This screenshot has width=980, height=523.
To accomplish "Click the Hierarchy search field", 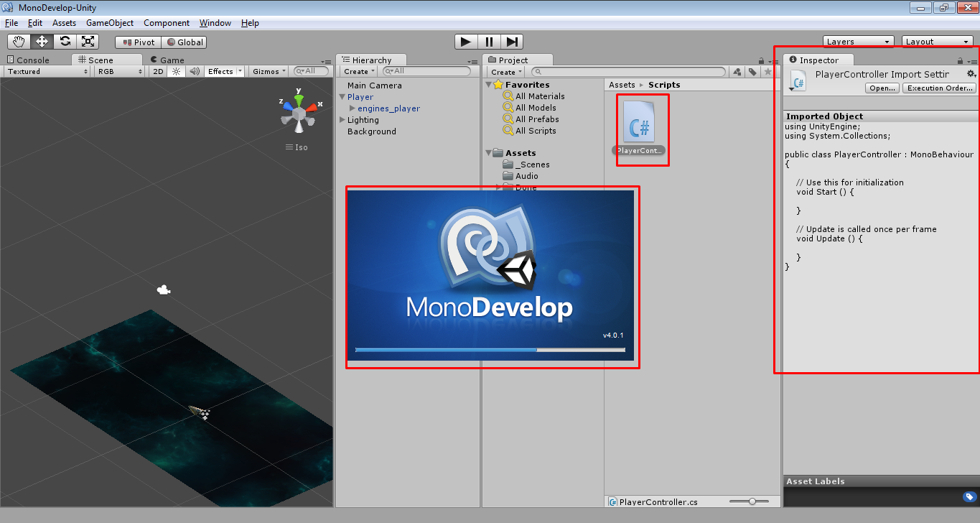I will pyautogui.click(x=426, y=71).
